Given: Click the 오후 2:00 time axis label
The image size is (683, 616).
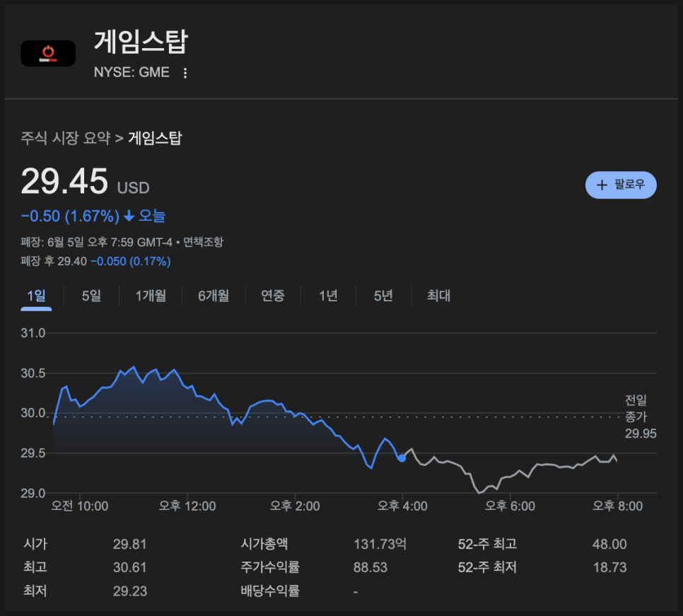Looking at the screenshot, I should [295, 506].
